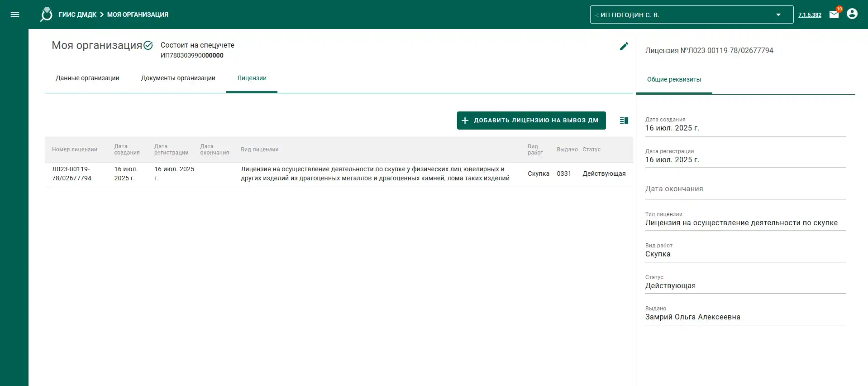This screenshot has width=868, height=386.
Task: Expand the ИП ПОГОДИН С. В. dropdown
Action: click(x=692, y=14)
